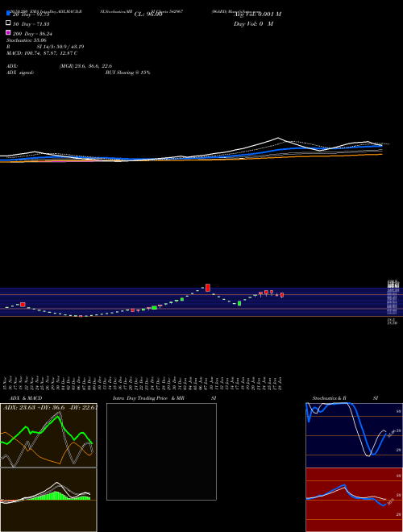Click the magenta 200 Day EMA legend swatch
403x532 pixels.
point(8,32)
